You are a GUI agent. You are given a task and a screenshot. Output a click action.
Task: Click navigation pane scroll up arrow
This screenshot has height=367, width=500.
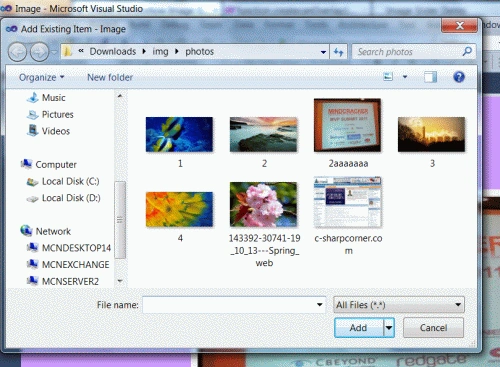pyautogui.click(x=120, y=96)
